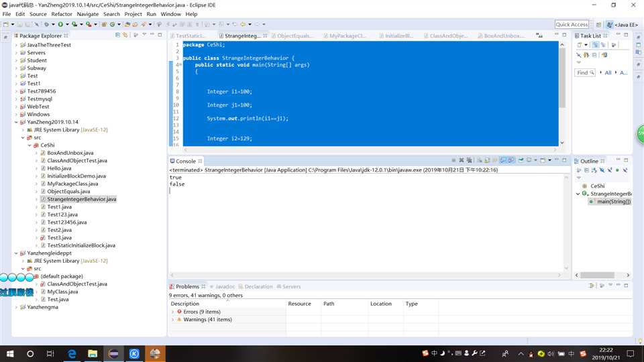Open the Project menu
This screenshot has width=644, height=362.
tap(133, 14)
